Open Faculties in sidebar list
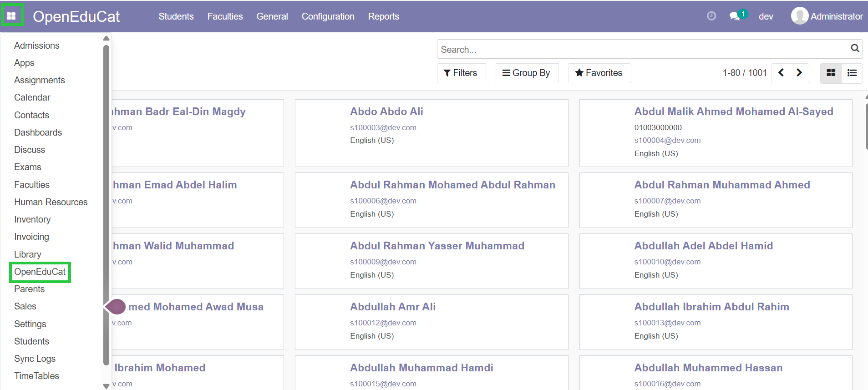 [32, 185]
